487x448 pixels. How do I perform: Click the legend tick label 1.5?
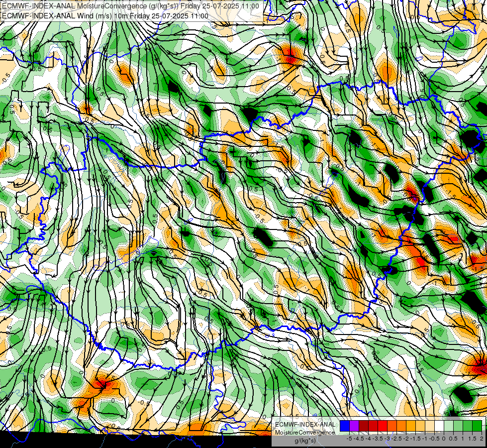point(472,439)
